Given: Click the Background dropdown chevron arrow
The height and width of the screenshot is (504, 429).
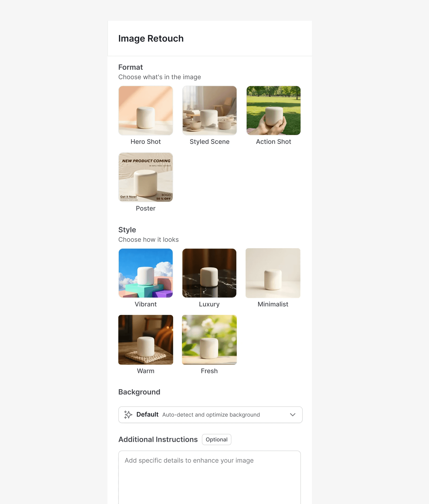Looking at the screenshot, I should point(292,415).
